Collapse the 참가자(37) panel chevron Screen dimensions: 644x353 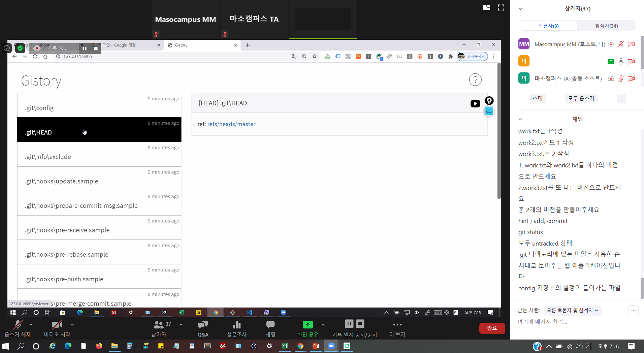[x=520, y=9]
